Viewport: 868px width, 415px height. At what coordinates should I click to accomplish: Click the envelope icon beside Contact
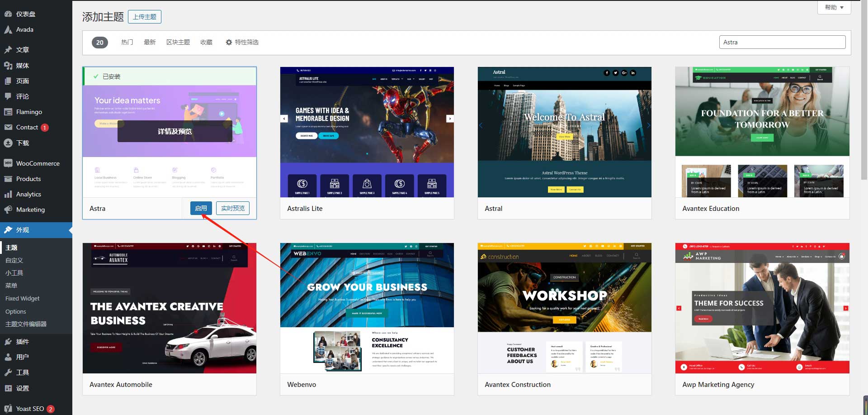[x=8, y=127]
